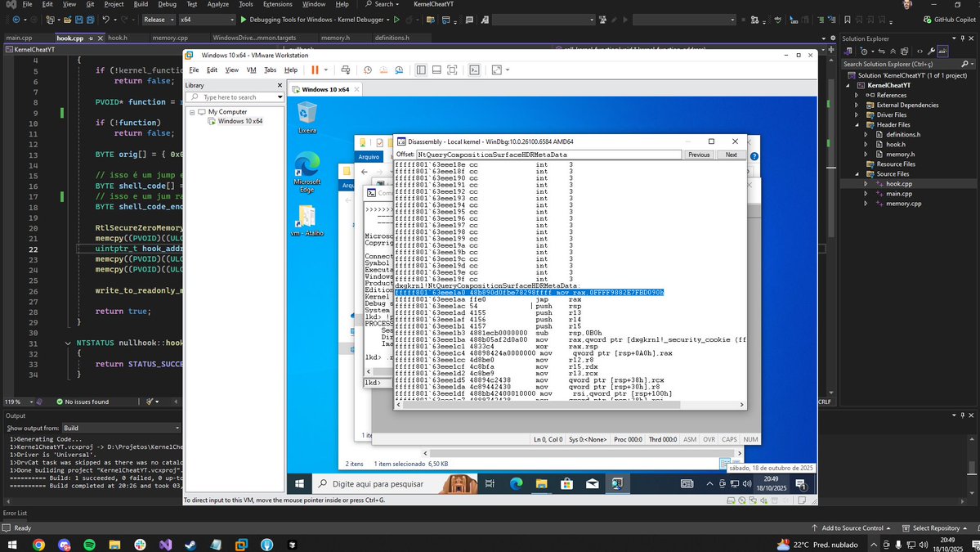Viewport: 980px width, 552px height.
Task: Click the Undo icon in Visual Studio
Action: (x=105, y=20)
